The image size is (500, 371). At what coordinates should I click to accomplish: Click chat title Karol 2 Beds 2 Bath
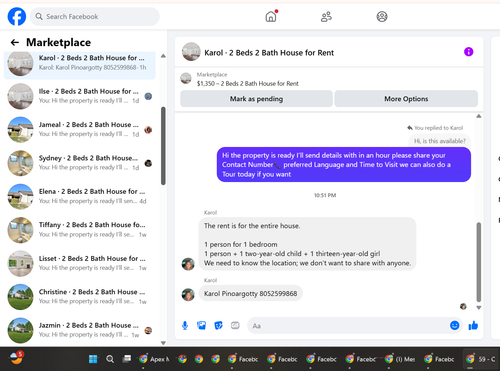(x=269, y=53)
